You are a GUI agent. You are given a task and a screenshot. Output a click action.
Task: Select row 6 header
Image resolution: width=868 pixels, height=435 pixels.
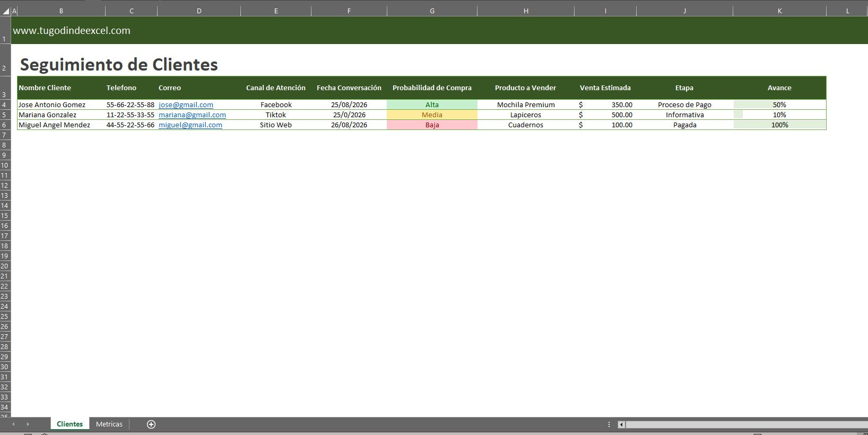click(5, 125)
